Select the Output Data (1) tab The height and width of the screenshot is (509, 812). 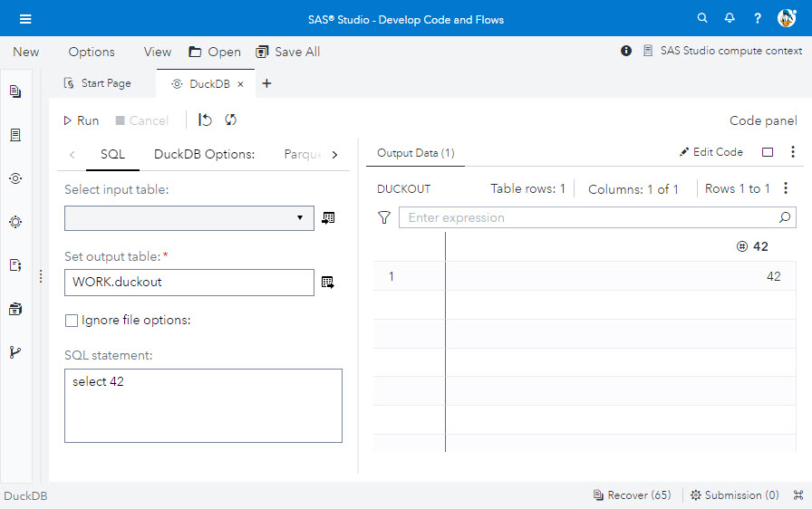click(x=415, y=153)
